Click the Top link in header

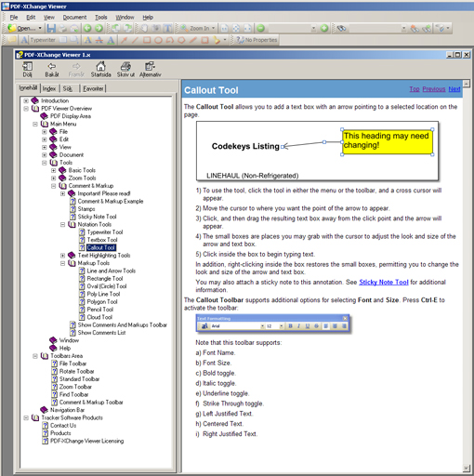tap(415, 89)
